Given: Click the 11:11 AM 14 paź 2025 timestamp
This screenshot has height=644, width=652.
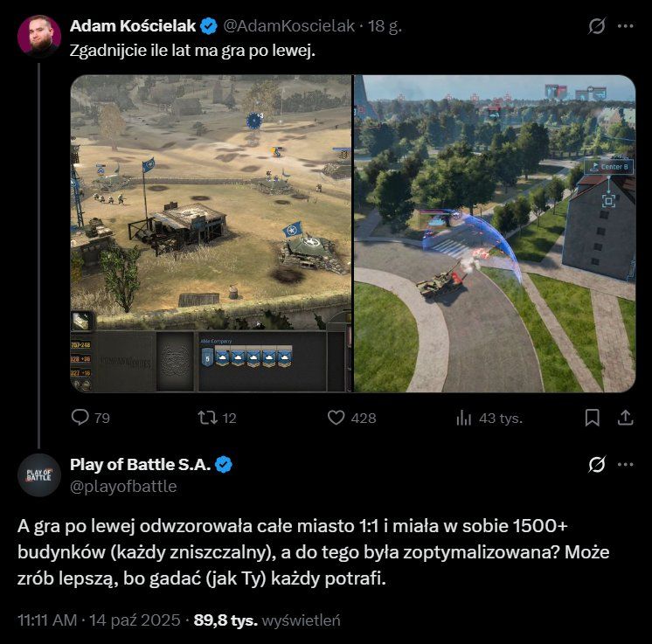Looking at the screenshot, I should pyautogui.click(x=99, y=620).
